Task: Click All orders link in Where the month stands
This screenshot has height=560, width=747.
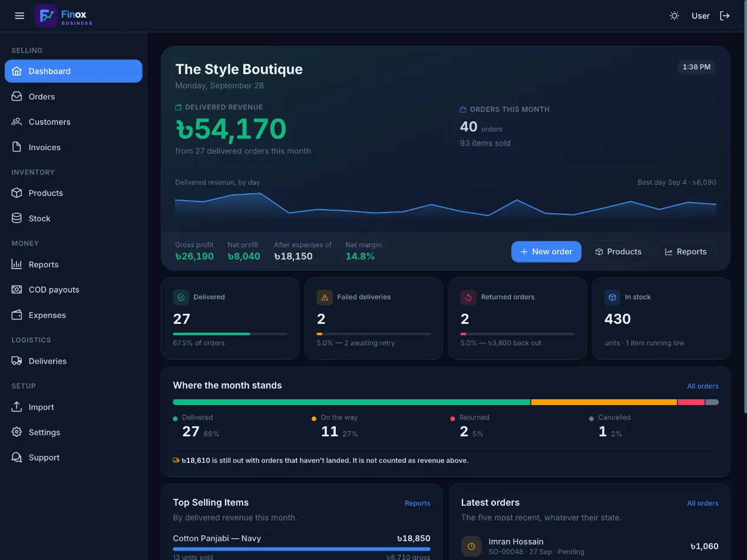Action: (703, 386)
